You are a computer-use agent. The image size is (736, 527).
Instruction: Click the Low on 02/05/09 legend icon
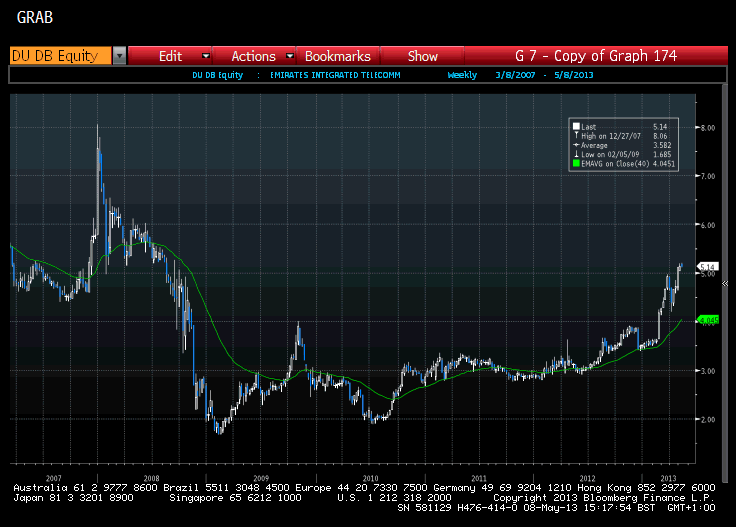point(576,153)
